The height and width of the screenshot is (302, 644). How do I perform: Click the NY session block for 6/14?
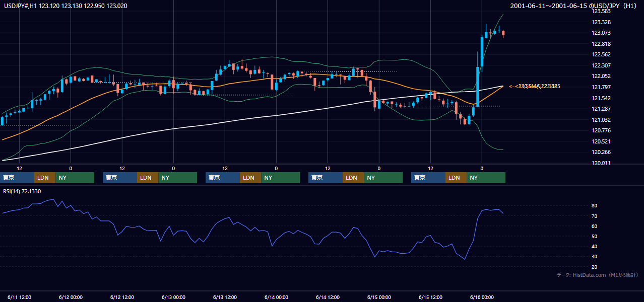point(383,178)
